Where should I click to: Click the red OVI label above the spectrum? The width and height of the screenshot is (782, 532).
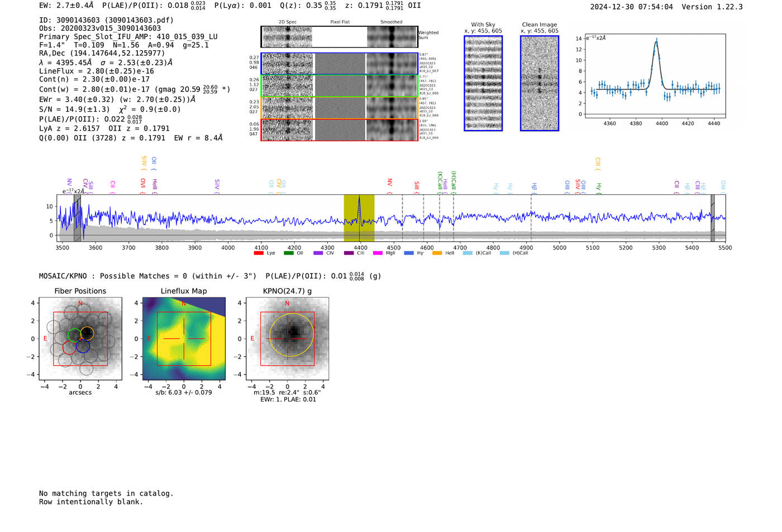[x=143, y=185]
